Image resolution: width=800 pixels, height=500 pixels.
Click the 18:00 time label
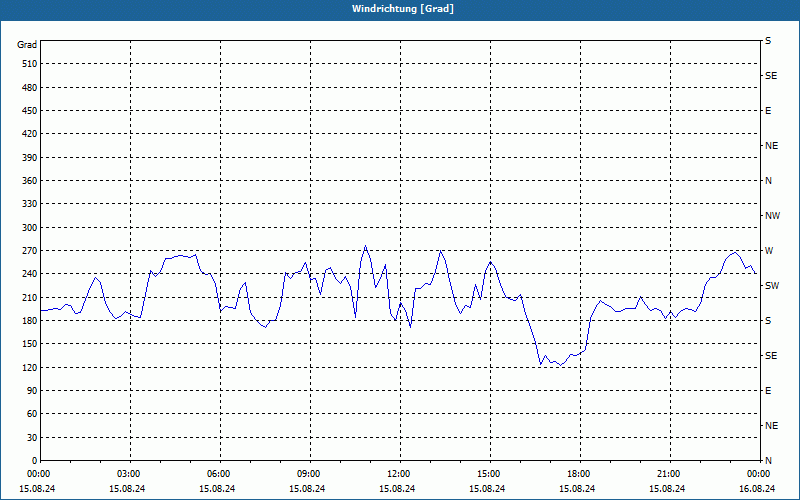[580, 474]
